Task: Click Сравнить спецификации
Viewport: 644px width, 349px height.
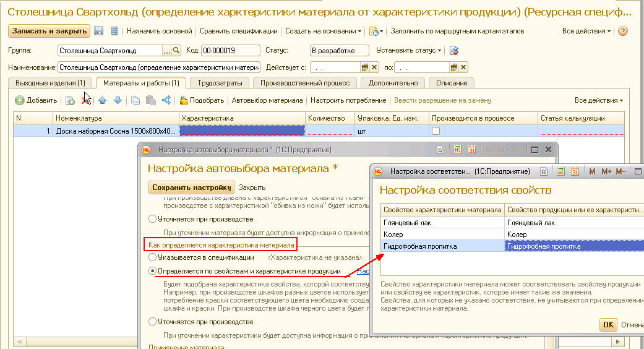Action: click(x=239, y=31)
